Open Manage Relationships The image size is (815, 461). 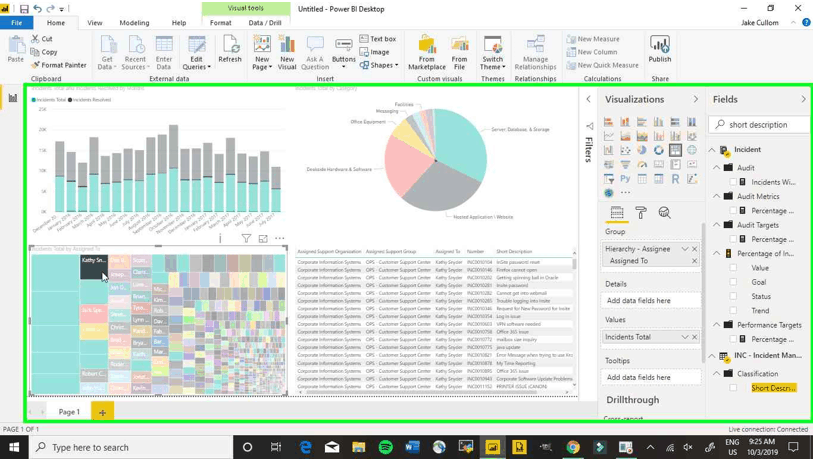(x=535, y=52)
